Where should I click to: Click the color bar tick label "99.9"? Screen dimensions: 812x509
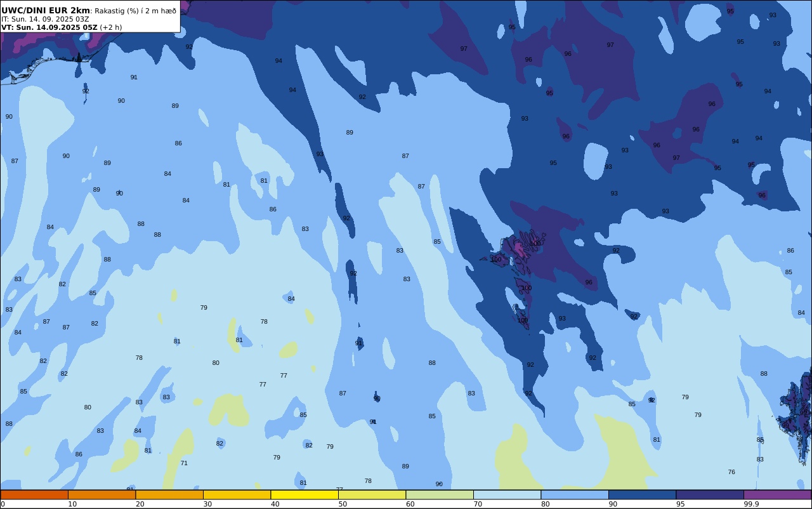[x=752, y=504]
